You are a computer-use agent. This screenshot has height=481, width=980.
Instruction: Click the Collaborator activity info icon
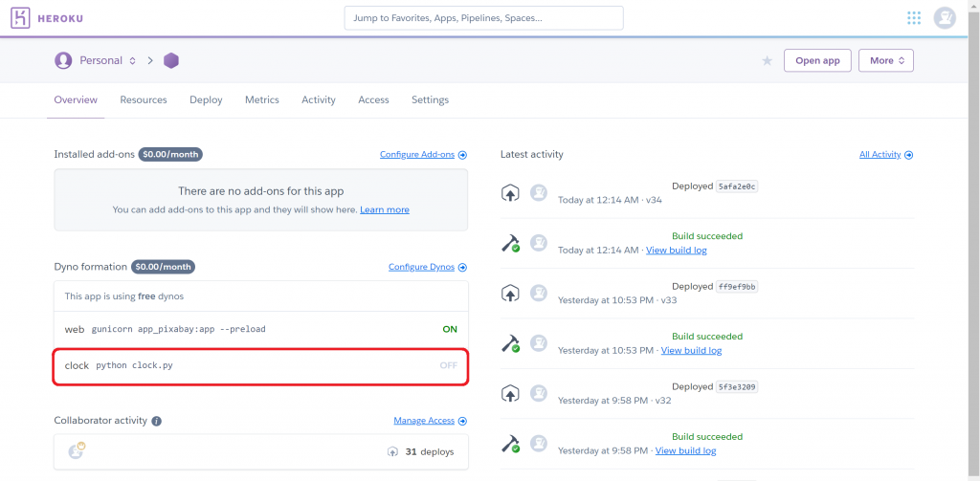coord(157,421)
